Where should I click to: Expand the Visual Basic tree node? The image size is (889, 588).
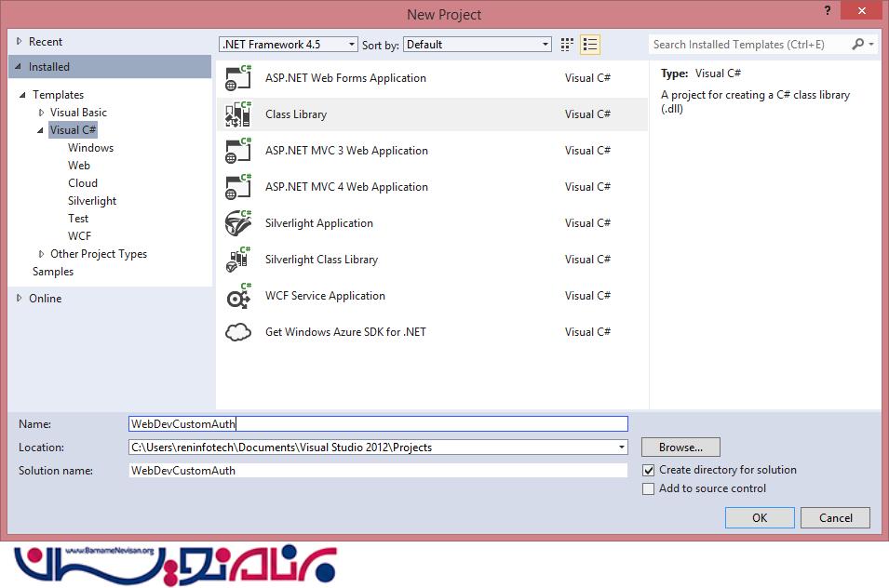[41, 113]
